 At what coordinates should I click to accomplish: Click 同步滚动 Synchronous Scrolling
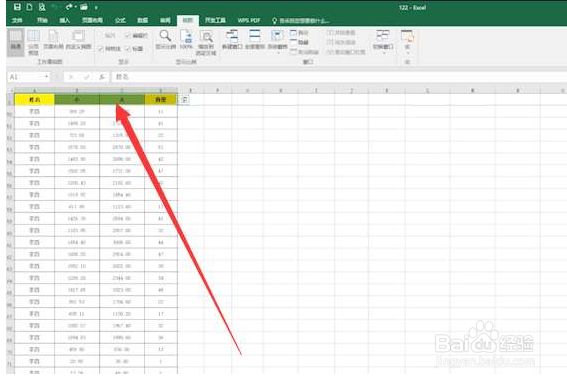coord(341,43)
